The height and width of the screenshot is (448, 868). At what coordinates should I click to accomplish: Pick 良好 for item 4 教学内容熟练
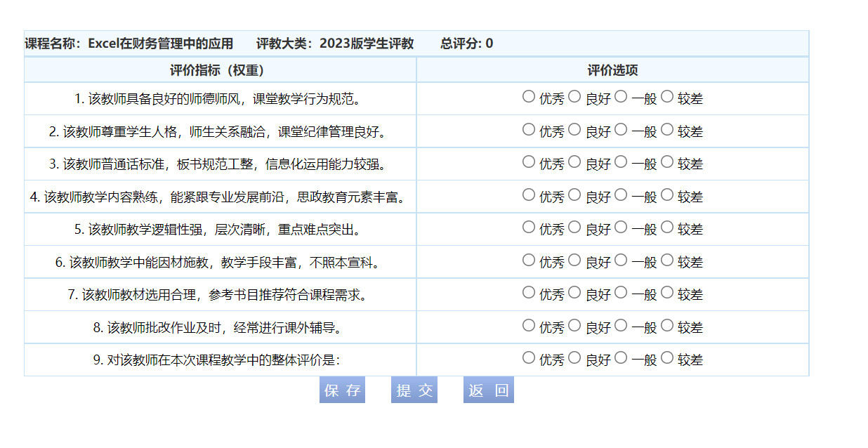(574, 195)
